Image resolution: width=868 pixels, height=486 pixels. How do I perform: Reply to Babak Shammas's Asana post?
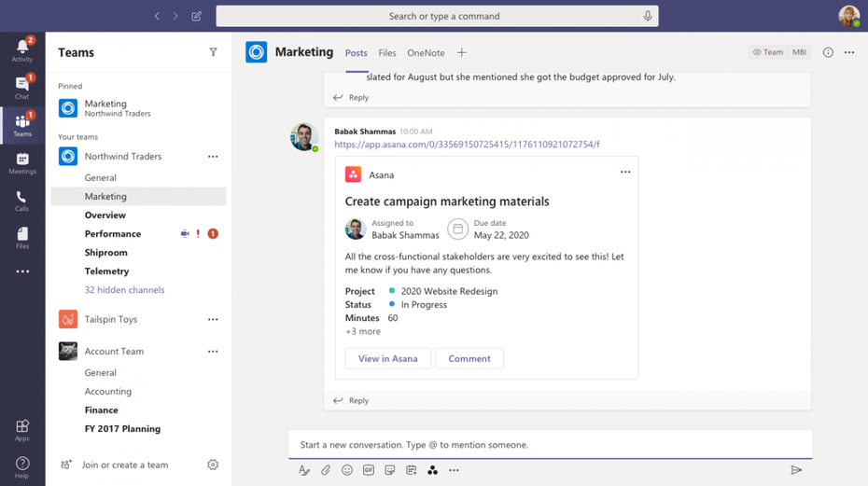pyautogui.click(x=351, y=400)
